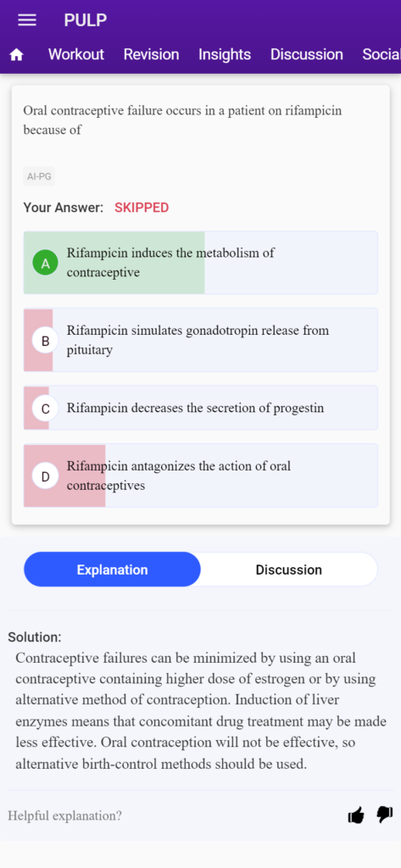Switch to the Discussion toggle below answers
This screenshot has width=401, height=868.
[288, 570]
